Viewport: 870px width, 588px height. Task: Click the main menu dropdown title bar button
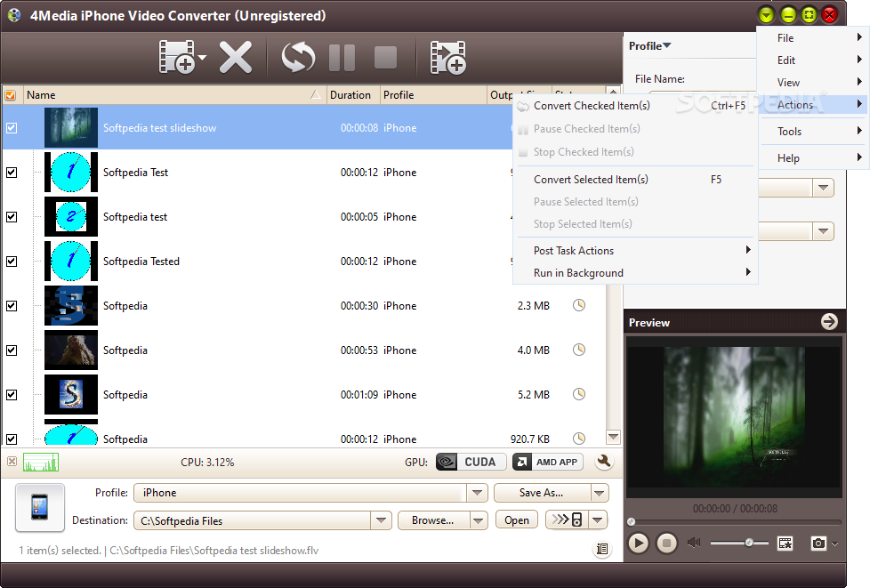click(766, 15)
